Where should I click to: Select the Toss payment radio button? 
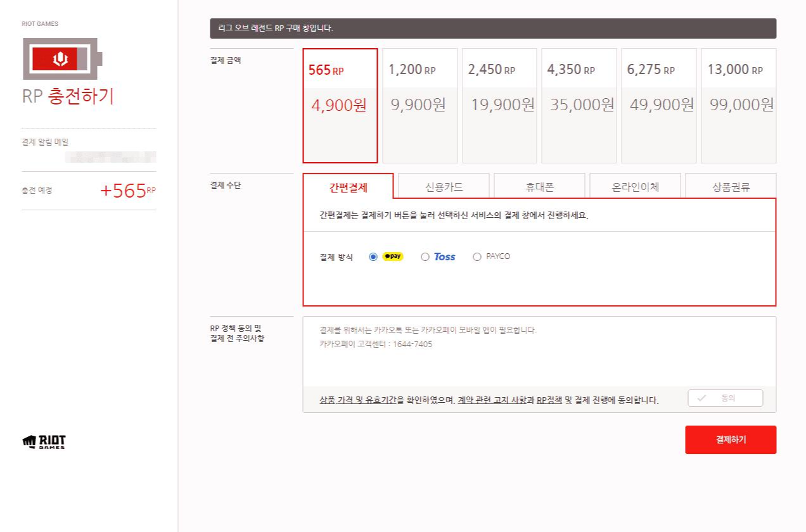coord(426,256)
